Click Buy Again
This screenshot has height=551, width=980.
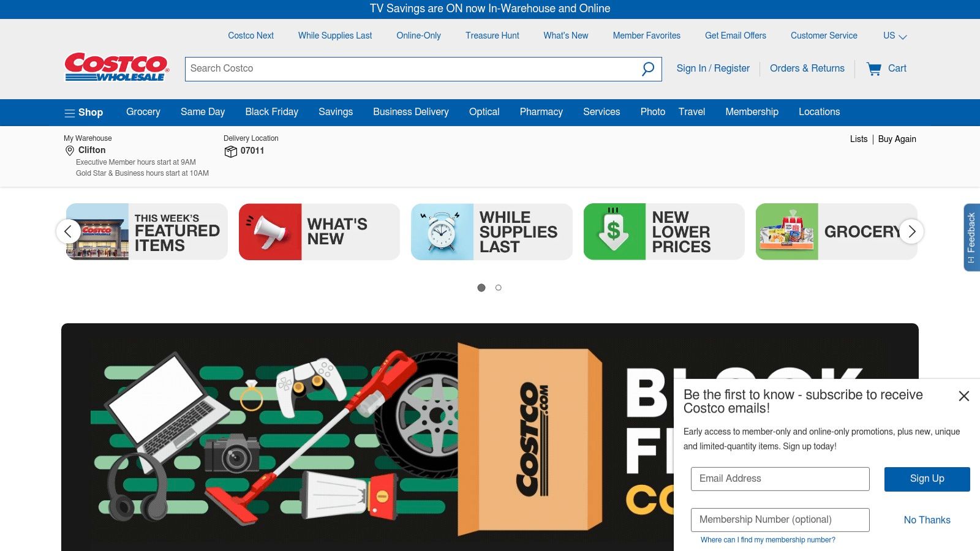[897, 139]
